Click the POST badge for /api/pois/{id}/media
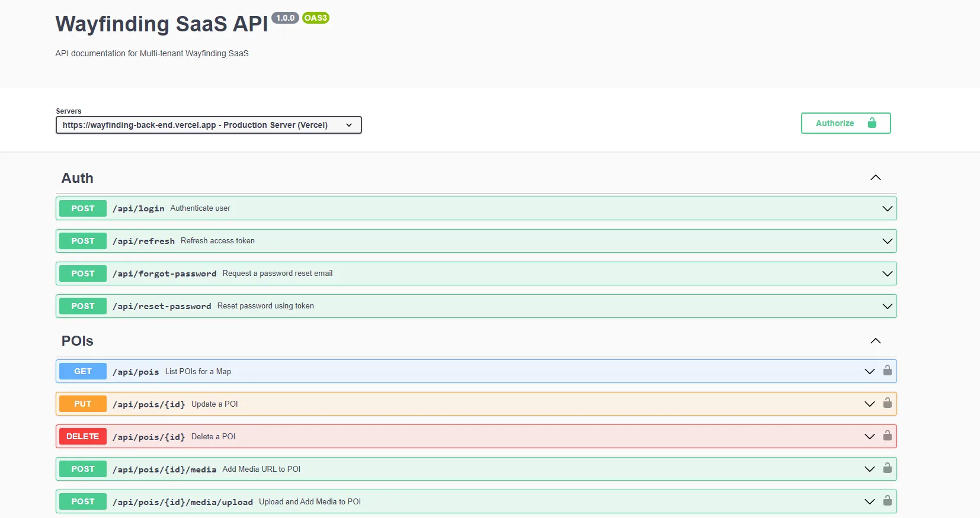This screenshot has width=980, height=518. point(83,469)
